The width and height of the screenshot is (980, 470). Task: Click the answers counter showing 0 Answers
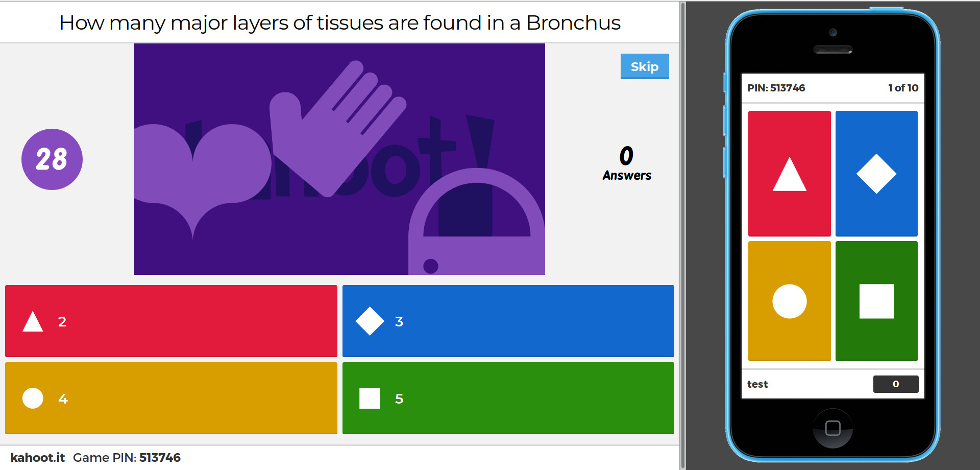tap(627, 163)
